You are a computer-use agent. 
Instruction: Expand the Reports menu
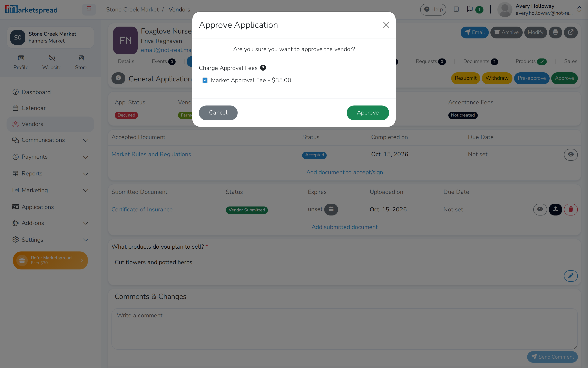coord(50,174)
